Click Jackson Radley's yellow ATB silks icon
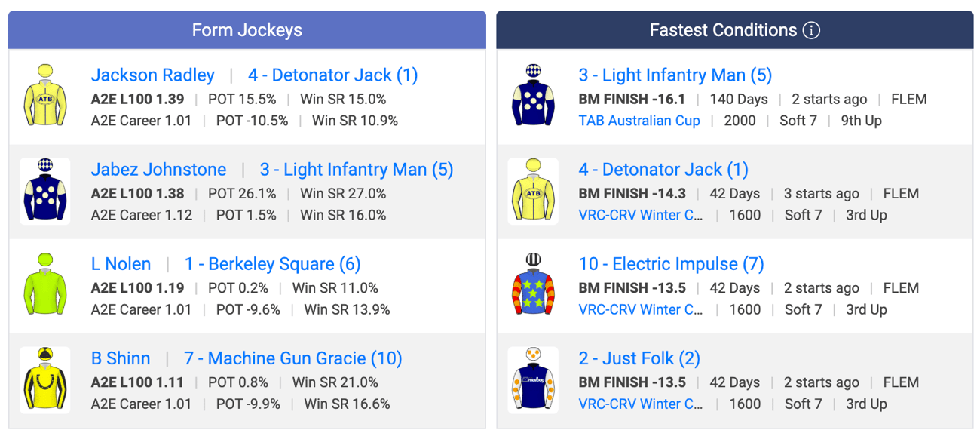Screen dimensions: 980x436 click(x=45, y=96)
